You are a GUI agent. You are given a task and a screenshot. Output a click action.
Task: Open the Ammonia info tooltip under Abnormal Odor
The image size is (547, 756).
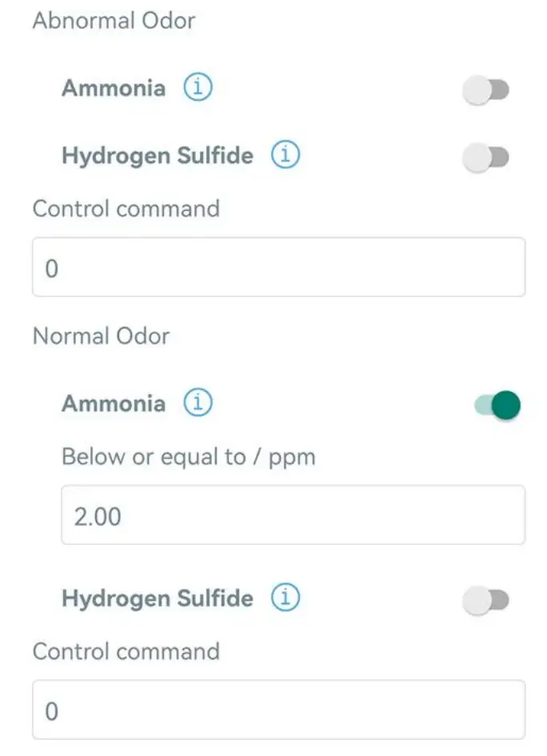point(199,88)
